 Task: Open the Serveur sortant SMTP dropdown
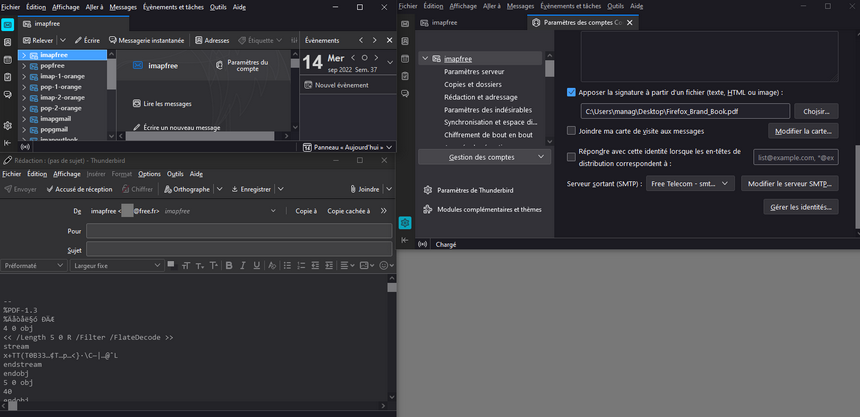click(690, 184)
